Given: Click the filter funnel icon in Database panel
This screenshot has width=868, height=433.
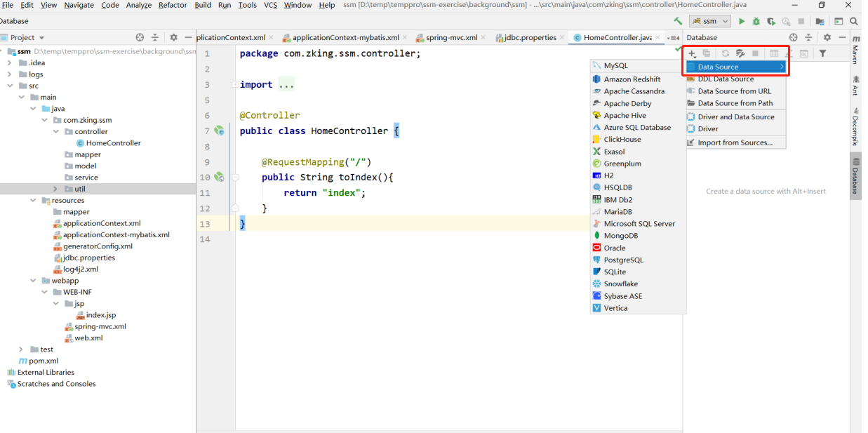Looking at the screenshot, I should pos(822,53).
